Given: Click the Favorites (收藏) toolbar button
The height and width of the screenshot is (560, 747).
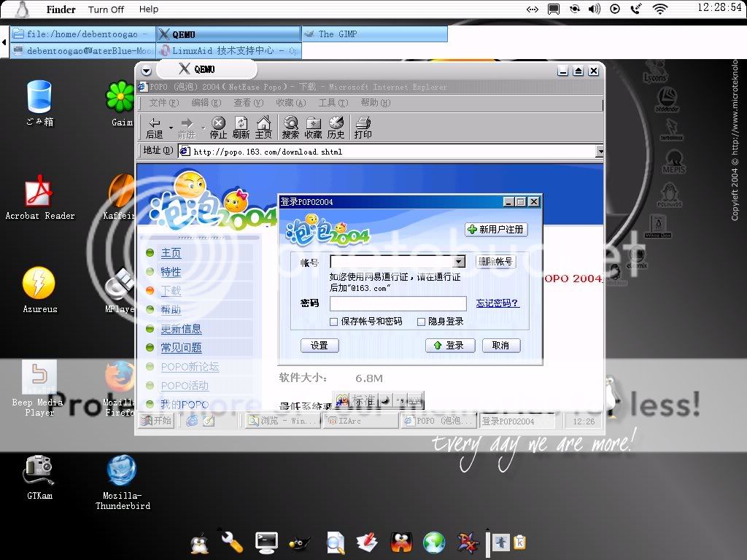Looking at the screenshot, I should pyautogui.click(x=314, y=128).
